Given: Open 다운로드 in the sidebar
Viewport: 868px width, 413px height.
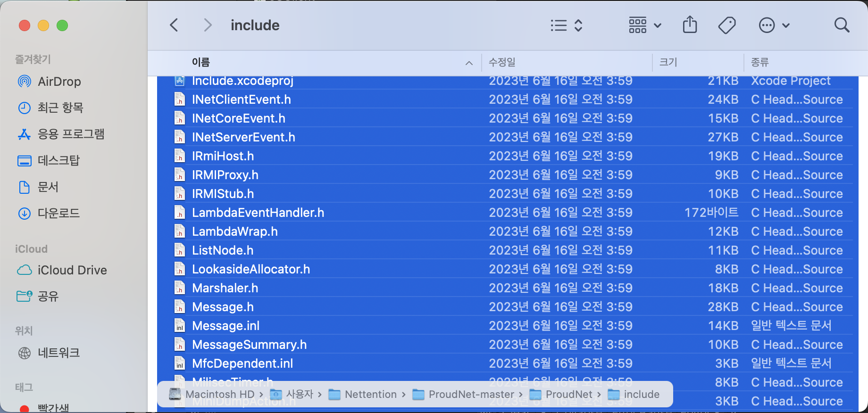Looking at the screenshot, I should pyautogui.click(x=58, y=213).
